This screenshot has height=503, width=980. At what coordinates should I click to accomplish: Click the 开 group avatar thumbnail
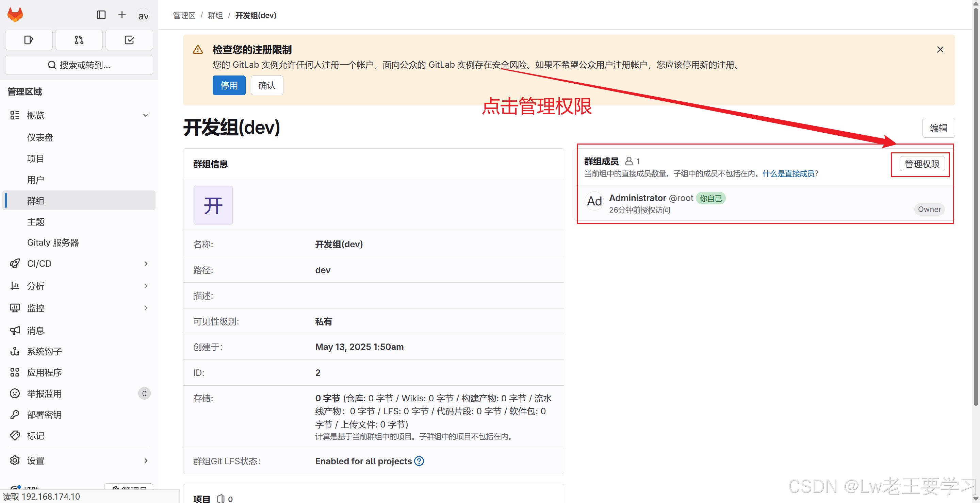click(213, 205)
